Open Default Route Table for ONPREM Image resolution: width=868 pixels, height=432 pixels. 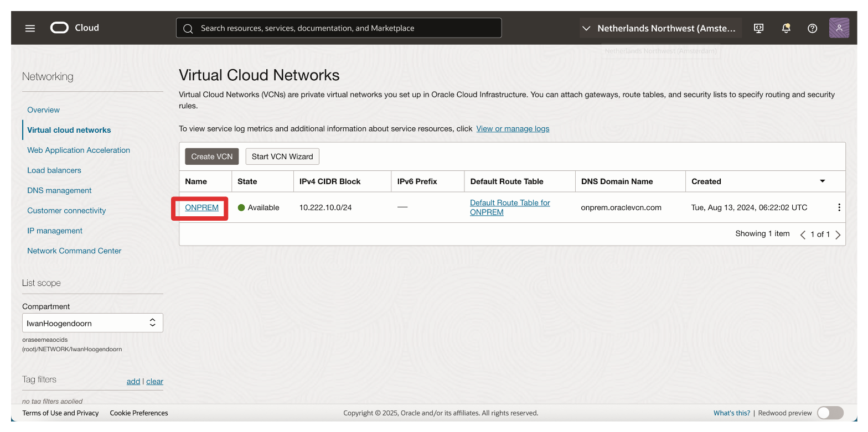click(x=509, y=207)
